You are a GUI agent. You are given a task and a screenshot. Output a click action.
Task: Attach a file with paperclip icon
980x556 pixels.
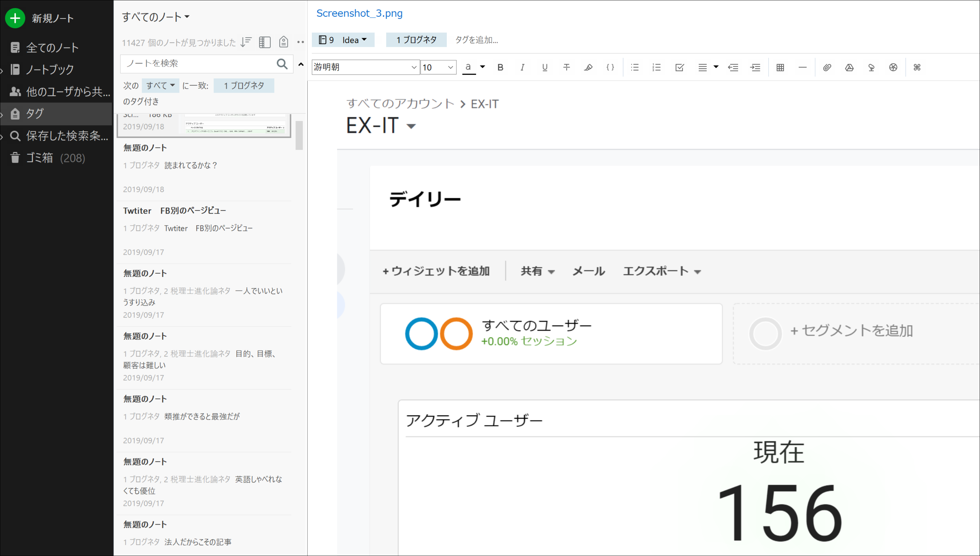click(827, 68)
